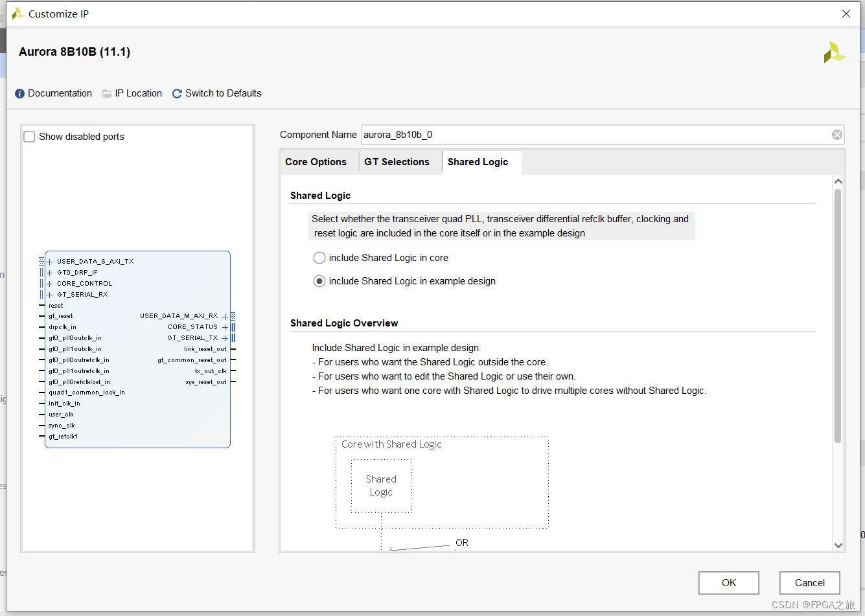
Task: Click the gt_reset port label
Action: (x=61, y=316)
